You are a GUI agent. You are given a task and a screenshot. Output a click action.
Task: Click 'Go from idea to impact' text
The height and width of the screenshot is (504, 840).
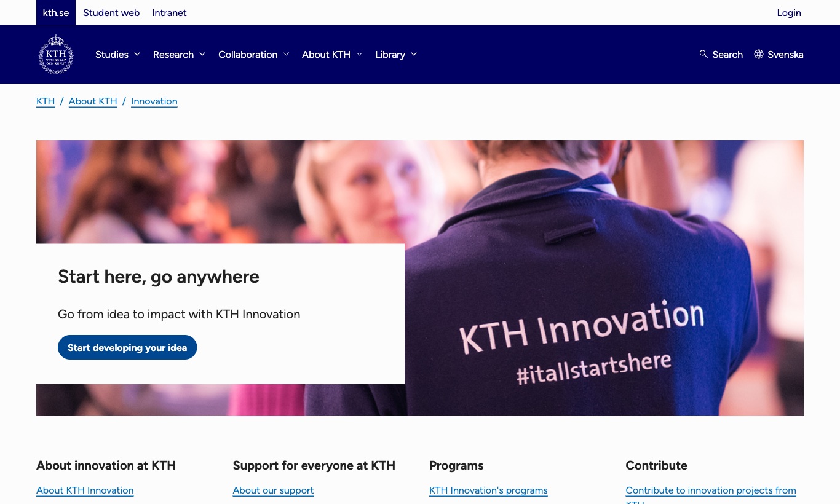point(179,314)
